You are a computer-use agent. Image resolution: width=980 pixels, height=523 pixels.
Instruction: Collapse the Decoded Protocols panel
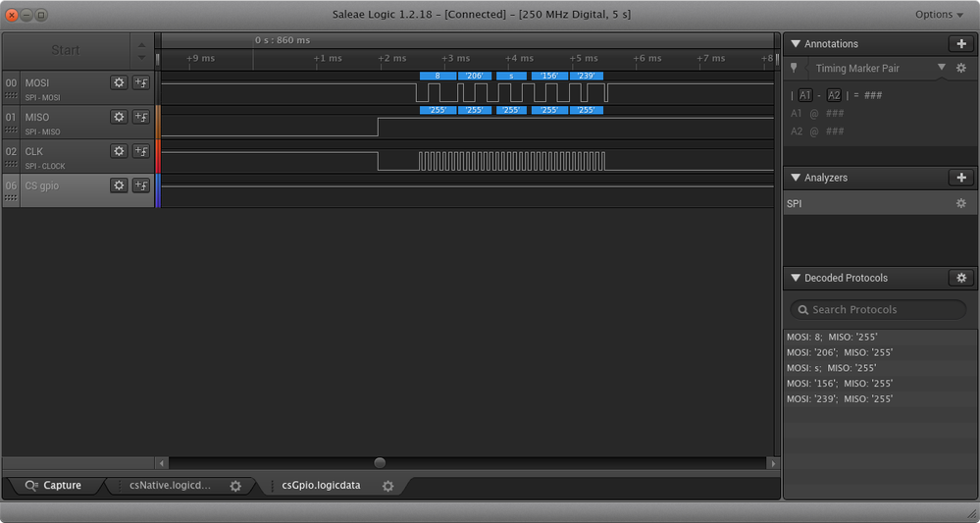[796, 278]
